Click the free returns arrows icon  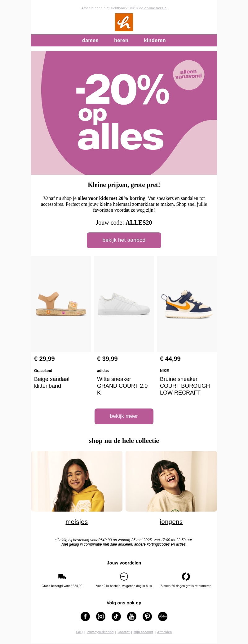click(186, 576)
